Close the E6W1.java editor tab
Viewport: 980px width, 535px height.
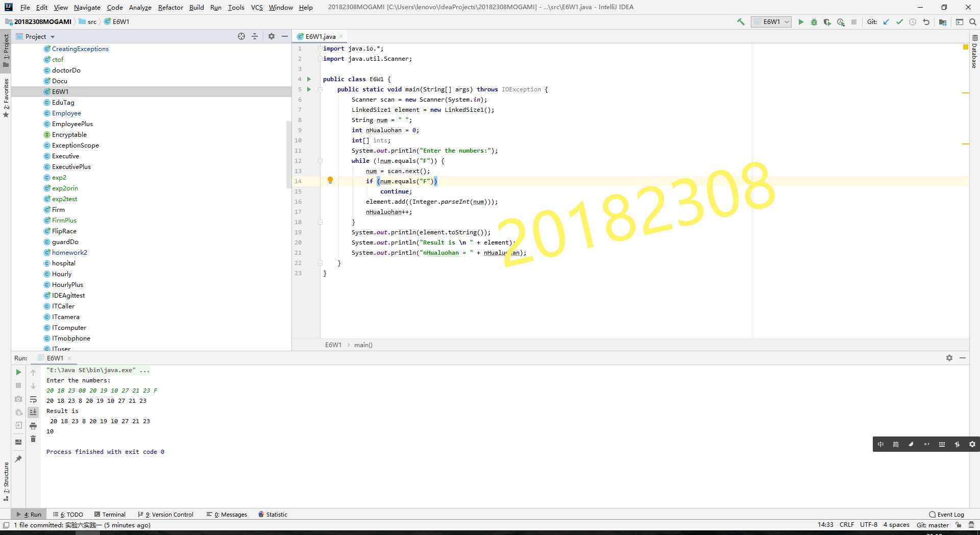pyautogui.click(x=341, y=36)
